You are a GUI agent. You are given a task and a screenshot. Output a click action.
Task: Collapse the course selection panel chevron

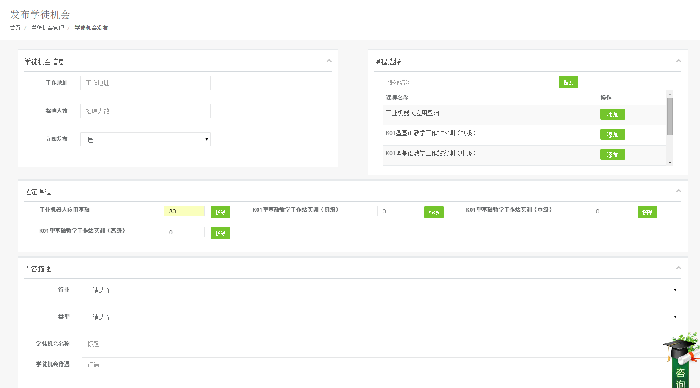(x=678, y=61)
